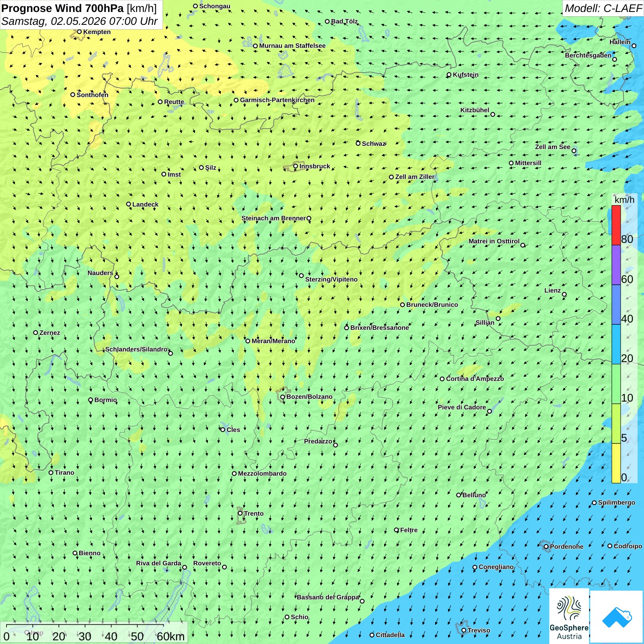Click the 'Sillian' label
Viewport: 644px width, 644px height.
[x=485, y=322]
